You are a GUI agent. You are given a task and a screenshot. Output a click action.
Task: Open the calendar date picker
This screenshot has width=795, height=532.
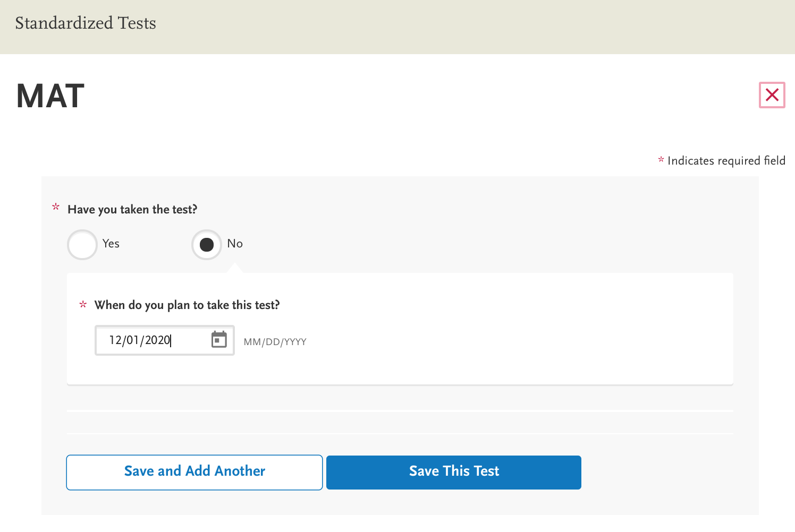pyautogui.click(x=219, y=340)
